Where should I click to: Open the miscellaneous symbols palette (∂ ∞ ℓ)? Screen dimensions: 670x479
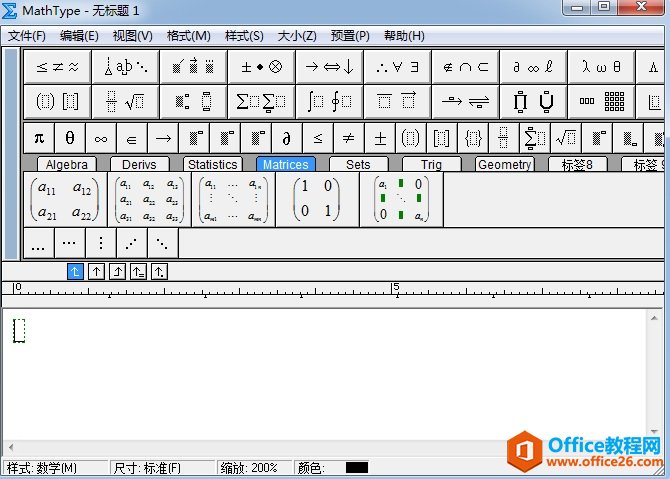click(533, 67)
